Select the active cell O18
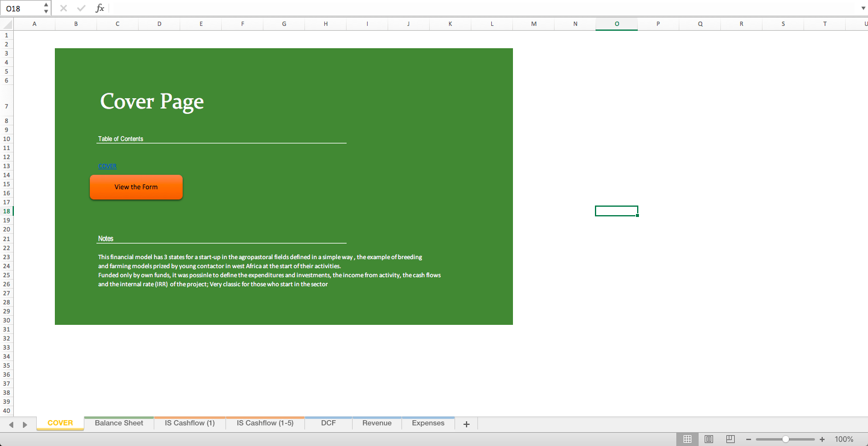Screen dimensions: 868x446 point(617,211)
